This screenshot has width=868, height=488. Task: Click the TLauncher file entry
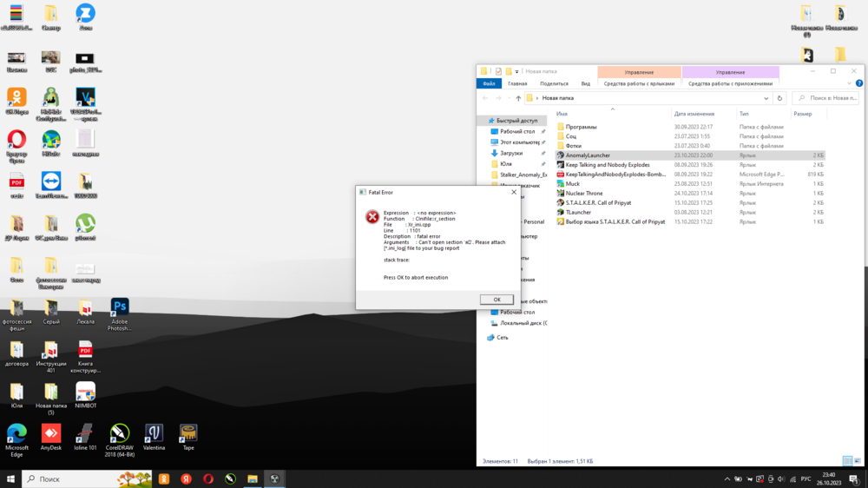[x=577, y=212]
